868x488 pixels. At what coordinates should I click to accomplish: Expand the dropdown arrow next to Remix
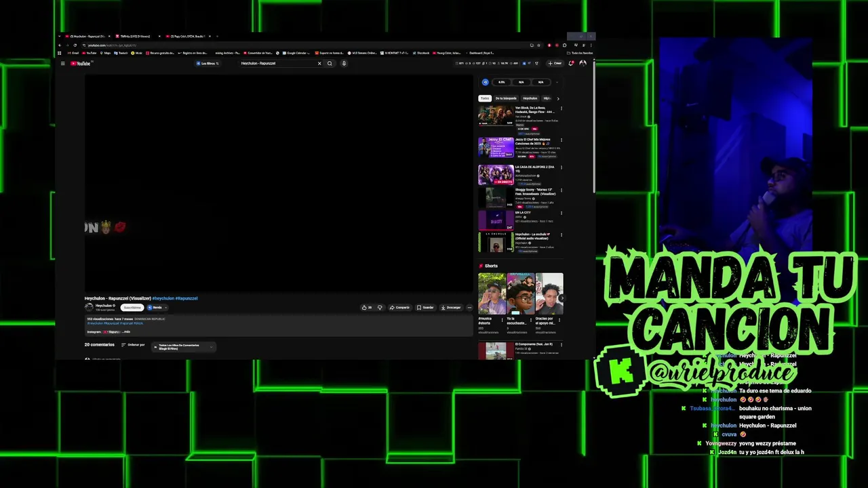pos(165,308)
